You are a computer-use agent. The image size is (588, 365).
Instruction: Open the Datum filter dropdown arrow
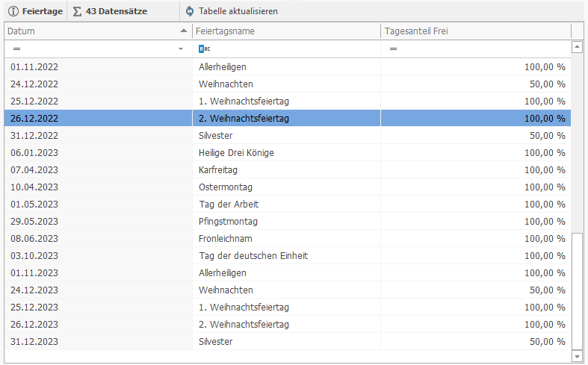tap(181, 49)
